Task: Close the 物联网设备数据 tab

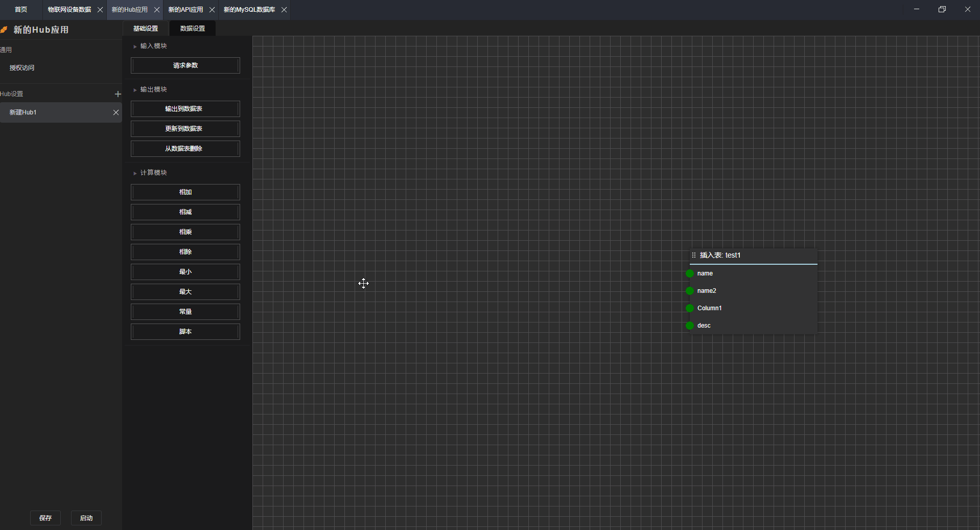Action: pyautogui.click(x=100, y=10)
